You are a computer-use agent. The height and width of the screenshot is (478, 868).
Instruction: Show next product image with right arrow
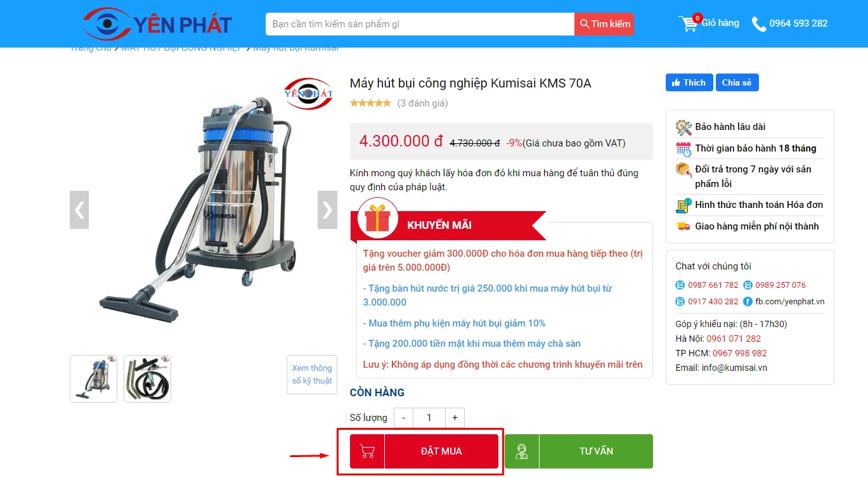[x=327, y=210]
